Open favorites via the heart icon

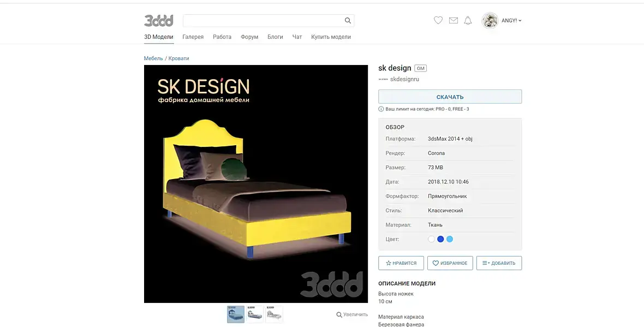pyautogui.click(x=438, y=20)
